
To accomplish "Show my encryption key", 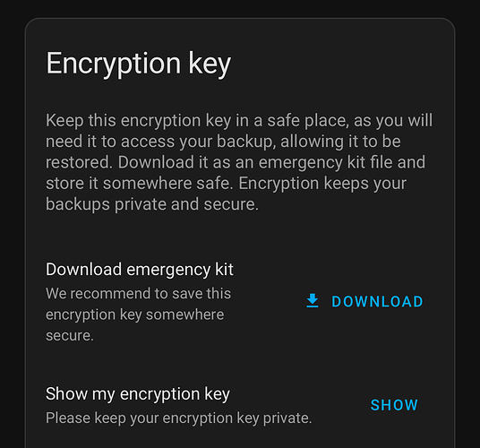I will [394, 405].
